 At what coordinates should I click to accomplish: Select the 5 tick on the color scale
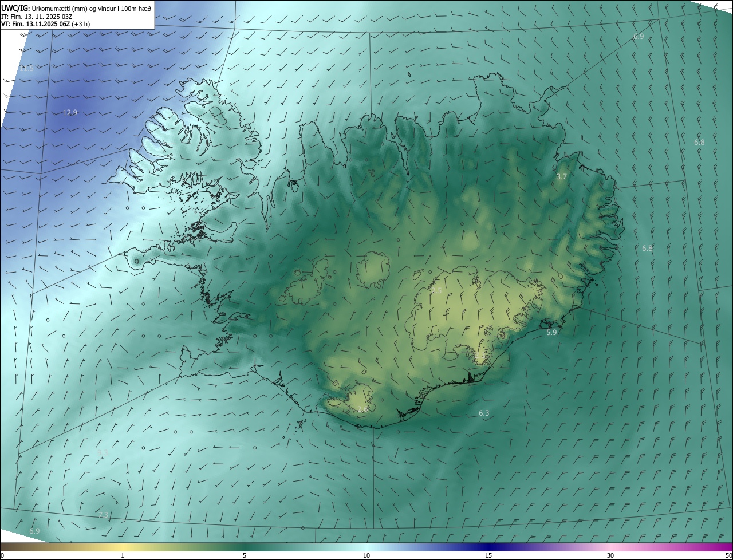(x=245, y=555)
